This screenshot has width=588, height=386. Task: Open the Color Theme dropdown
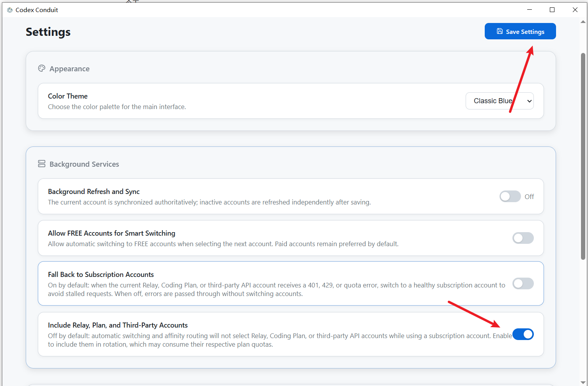[500, 101]
